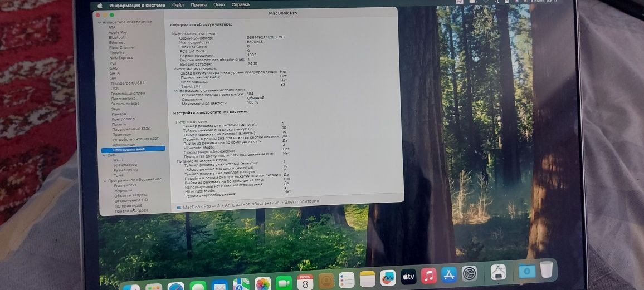The image size is (644, 290).
Task: Collapse the Программное обеспечение section
Action: click(x=105, y=180)
